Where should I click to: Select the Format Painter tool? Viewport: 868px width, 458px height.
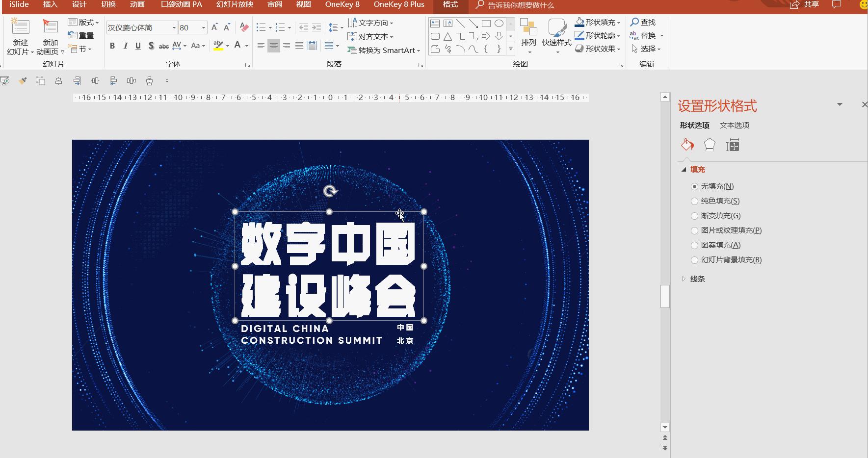tap(23, 81)
